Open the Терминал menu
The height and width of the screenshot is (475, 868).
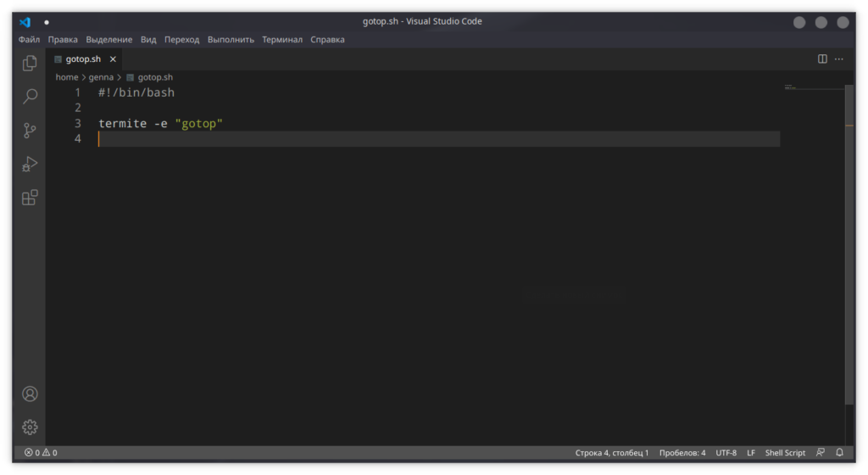[x=282, y=39]
